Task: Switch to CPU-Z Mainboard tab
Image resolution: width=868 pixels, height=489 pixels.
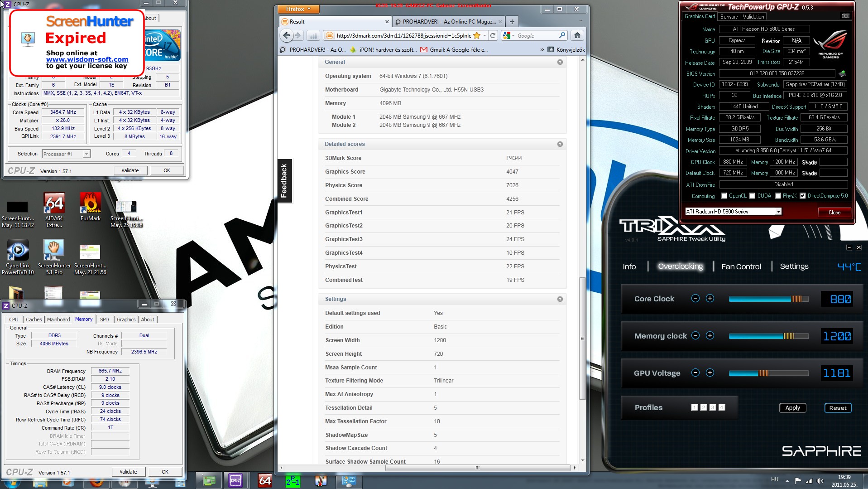Action: pos(58,320)
